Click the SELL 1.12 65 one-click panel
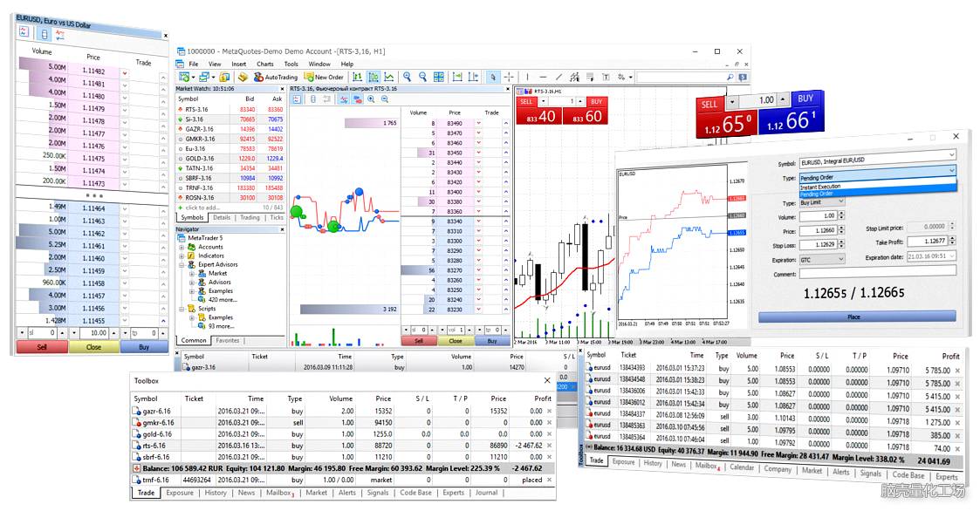 [726, 116]
